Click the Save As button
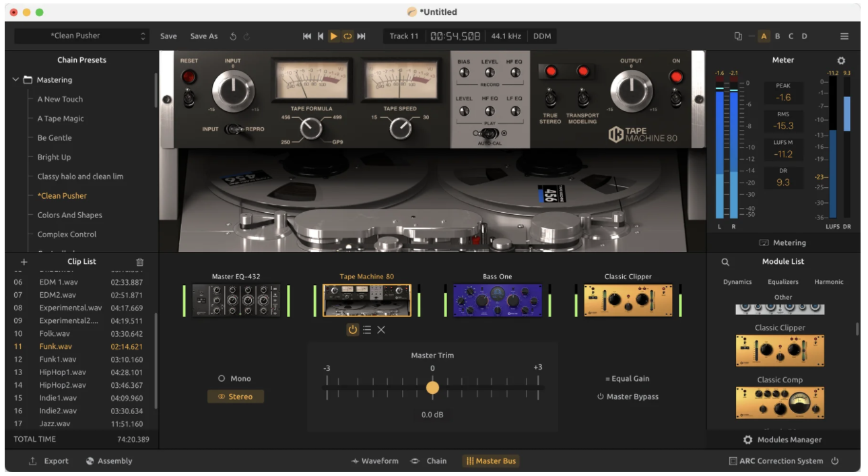This screenshot has width=868, height=476. [x=204, y=36]
